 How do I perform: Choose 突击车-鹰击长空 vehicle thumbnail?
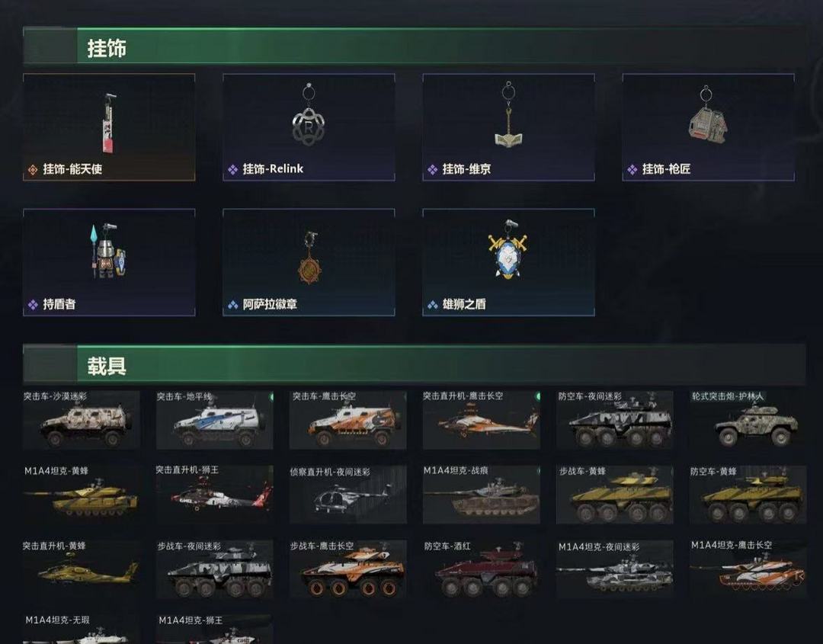[348, 420]
